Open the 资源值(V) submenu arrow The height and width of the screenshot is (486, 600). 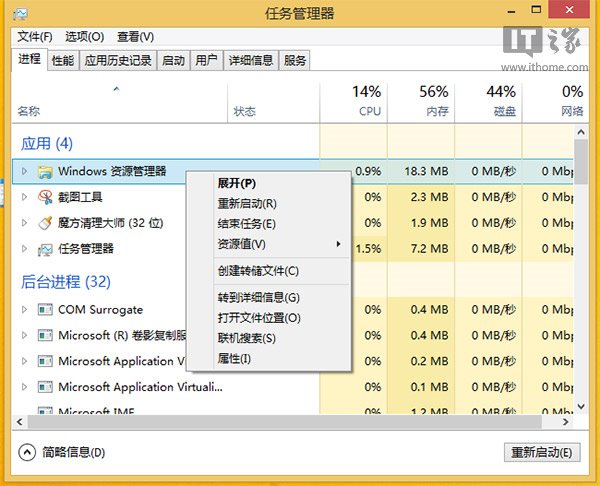(338, 244)
